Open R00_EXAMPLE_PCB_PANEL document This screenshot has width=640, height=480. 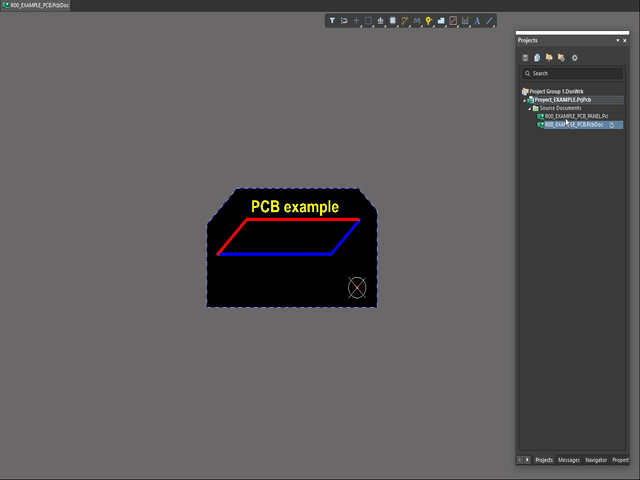tap(576, 116)
